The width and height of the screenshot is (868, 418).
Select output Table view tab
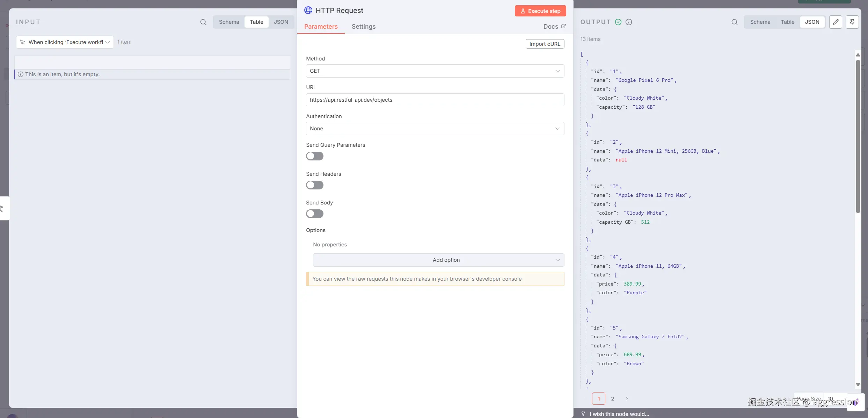(787, 22)
